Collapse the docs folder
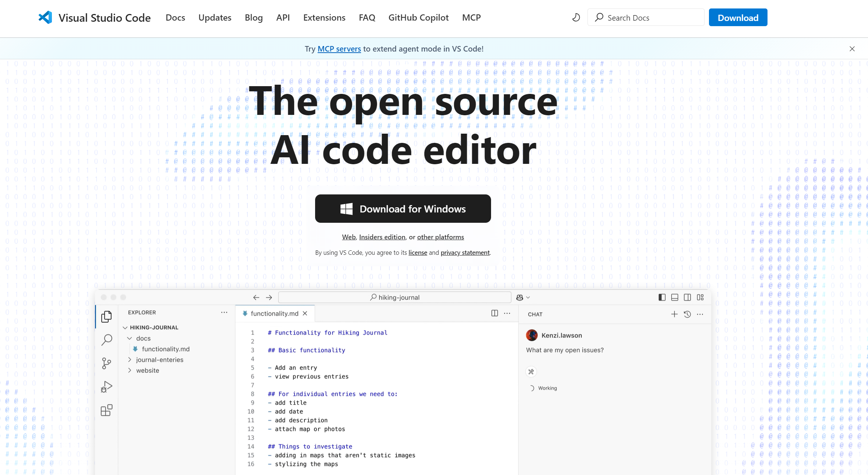This screenshot has width=868, height=475. click(x=130, y=338)
